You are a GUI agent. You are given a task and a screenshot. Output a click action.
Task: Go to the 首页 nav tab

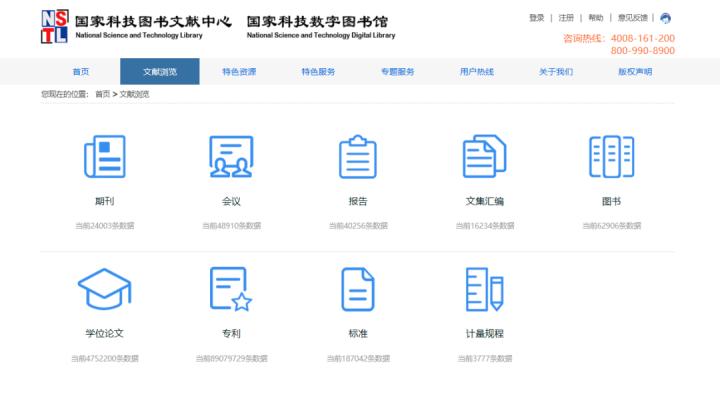[81, 72]
